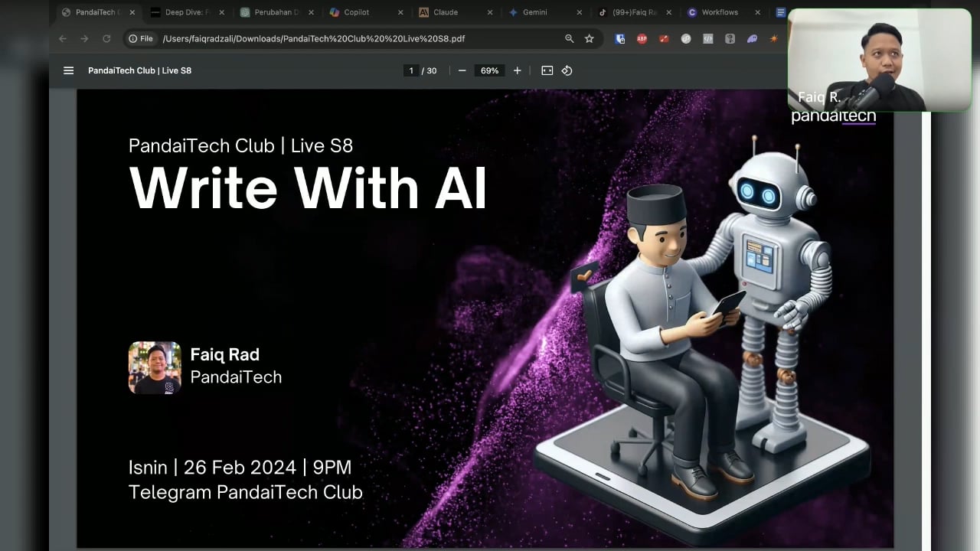
Task: Close the Deep Dive tab
Action: point(222,12)
